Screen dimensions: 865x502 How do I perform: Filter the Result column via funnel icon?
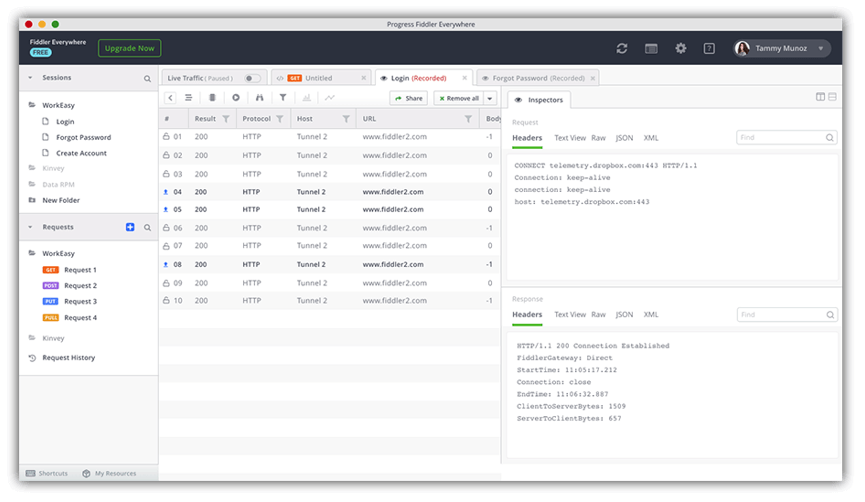226,119
